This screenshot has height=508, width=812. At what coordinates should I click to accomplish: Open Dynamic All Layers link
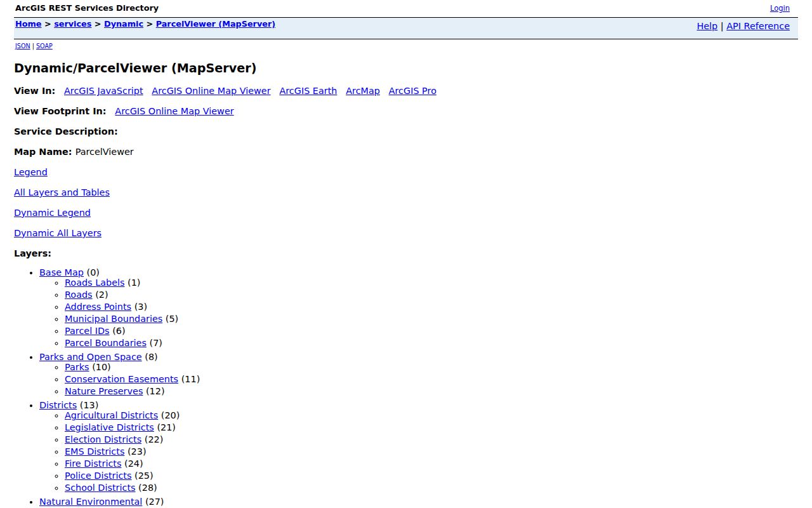tap(58, 233)
